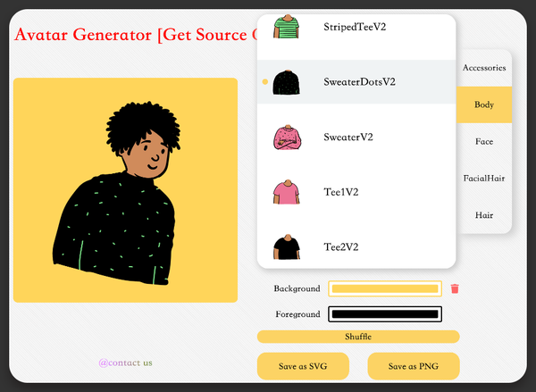Switch to the Body category tab

[484, 104]
